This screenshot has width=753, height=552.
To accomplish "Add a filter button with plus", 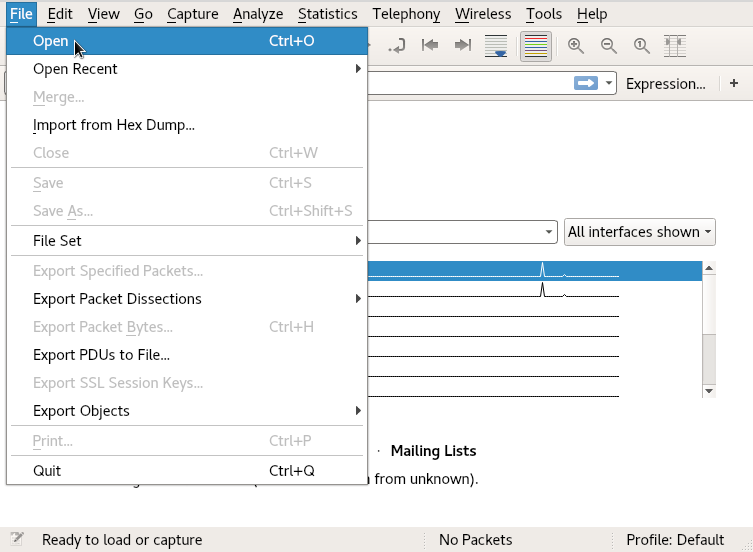I will (x=734, y=83).
